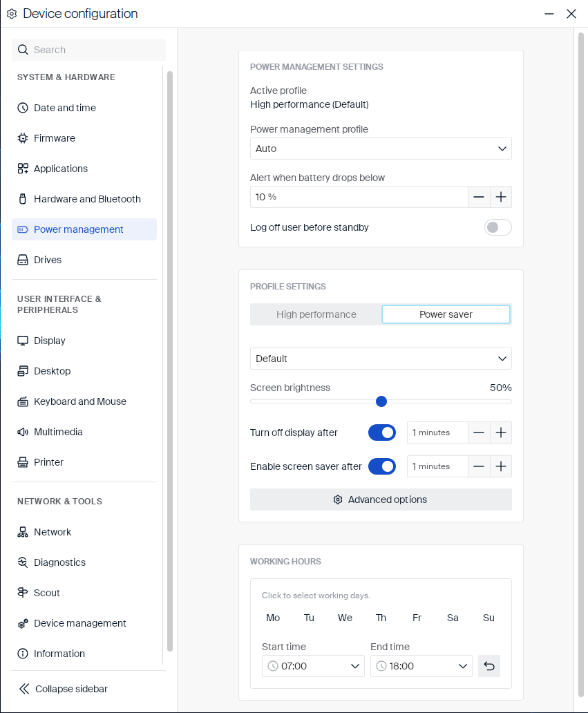Viewport: 588px width, 713px height.
Task: Click the Printer icon in sidebar
Action: point(23,462)
